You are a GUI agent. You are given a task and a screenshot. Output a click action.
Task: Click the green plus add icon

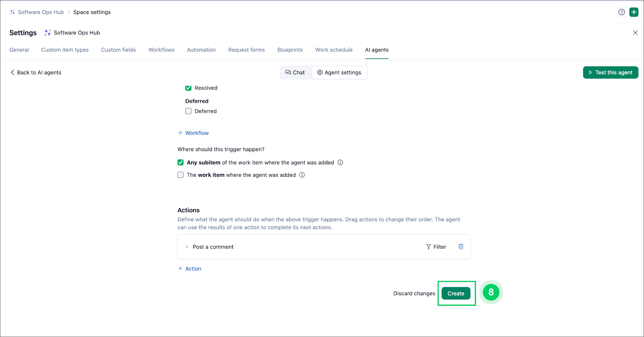pos(634,12)
